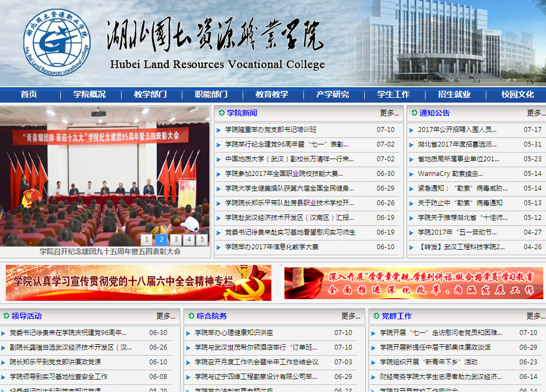Open news 学院参加2017年全国职业院校技能大赛
The image size is (546, 392).
(x=284, y=174)
